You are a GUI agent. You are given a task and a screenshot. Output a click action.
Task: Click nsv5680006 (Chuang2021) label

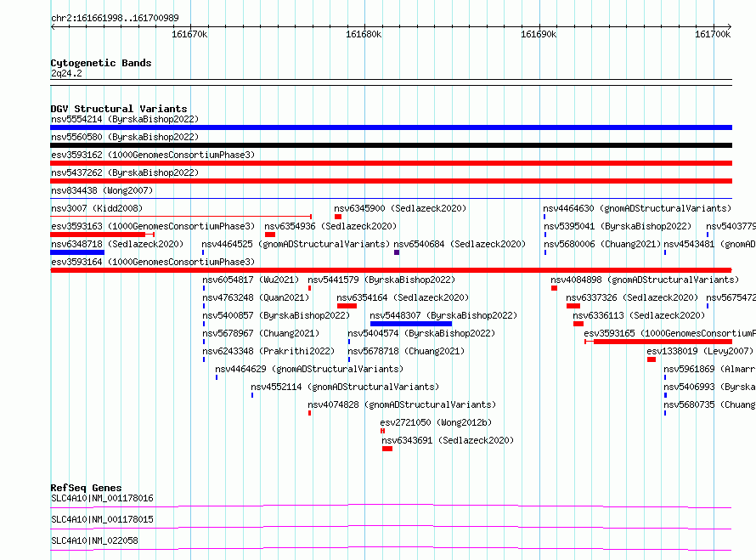[x=602, y=244]
